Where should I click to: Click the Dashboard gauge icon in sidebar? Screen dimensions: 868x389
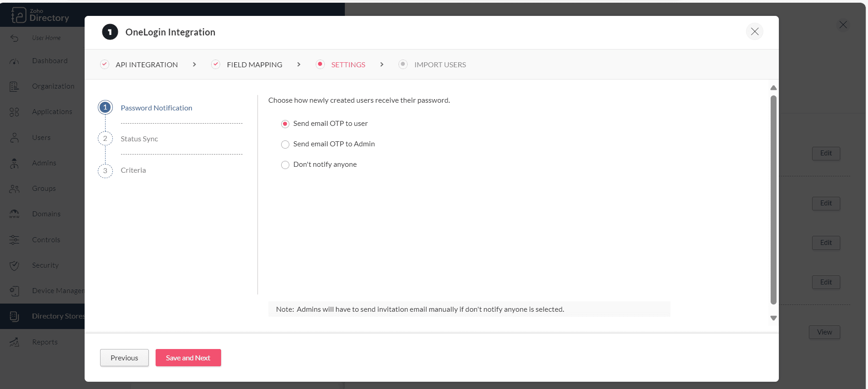(15, 61)
